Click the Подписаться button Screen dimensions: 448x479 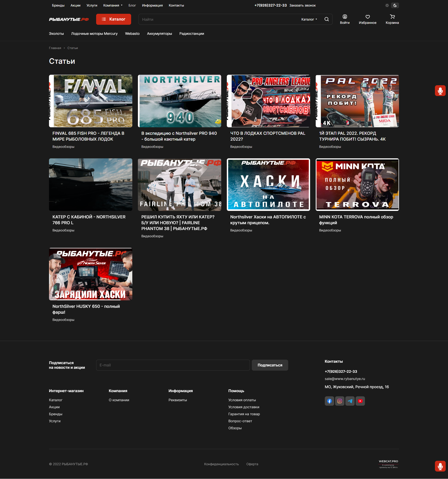coord(270,365)
